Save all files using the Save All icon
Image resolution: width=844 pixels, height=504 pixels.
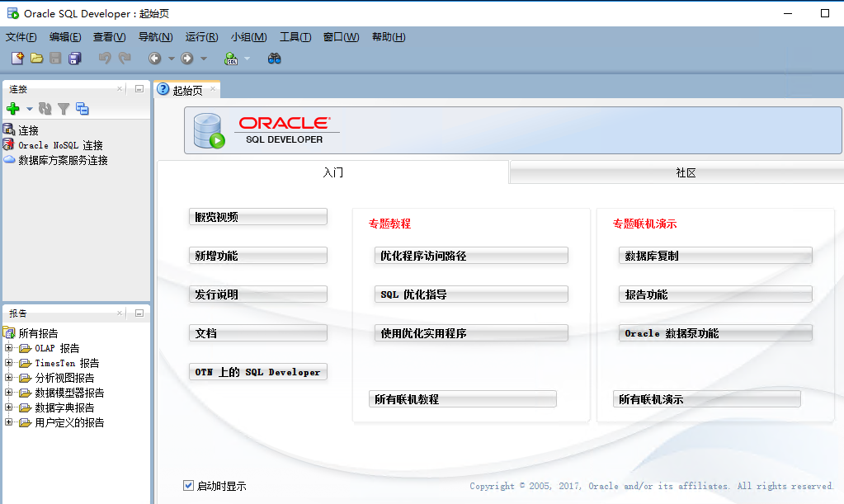(73, 58)
